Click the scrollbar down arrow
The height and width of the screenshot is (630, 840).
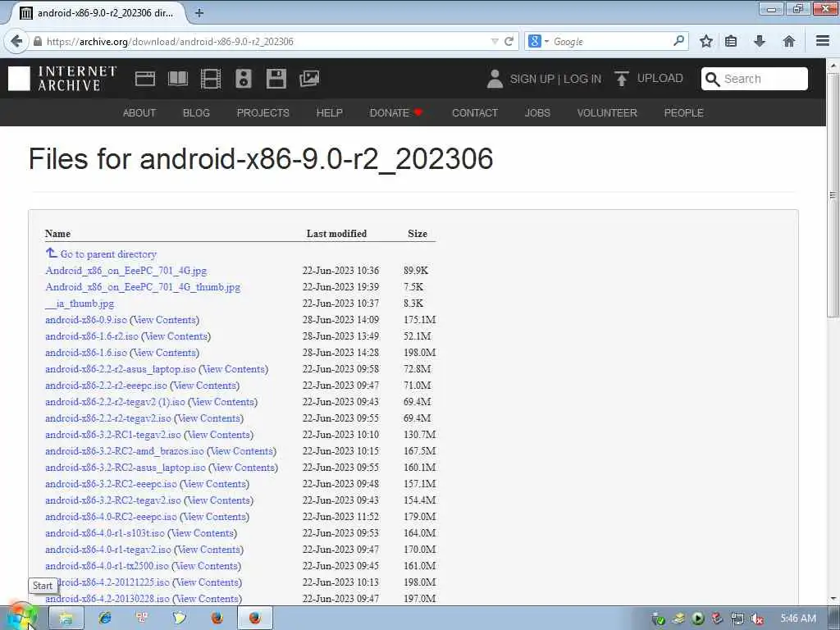tap(833, 598)
